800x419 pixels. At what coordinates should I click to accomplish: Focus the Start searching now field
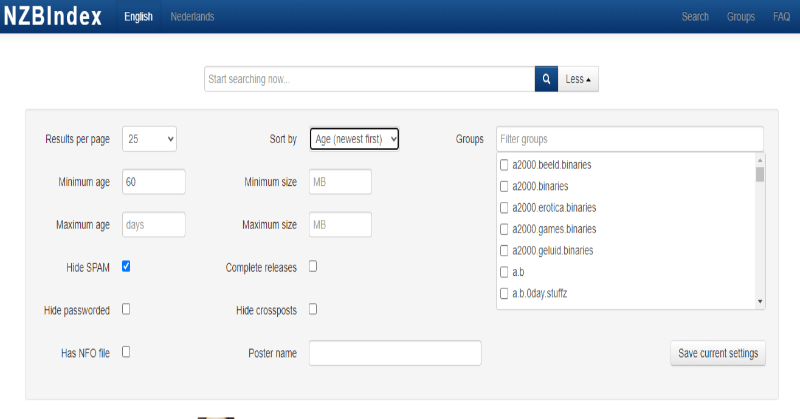pos(369,79)
